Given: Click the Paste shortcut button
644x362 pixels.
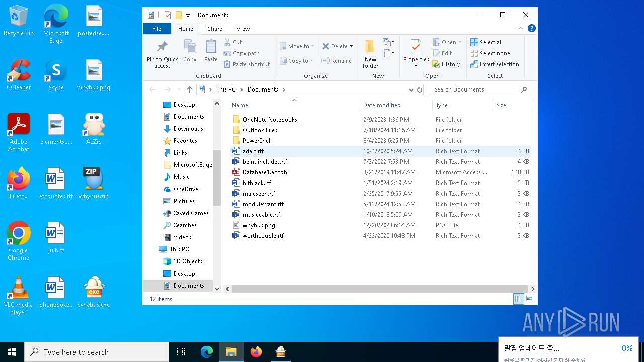Looking at the screenshot, I should (x=247, y=64).
